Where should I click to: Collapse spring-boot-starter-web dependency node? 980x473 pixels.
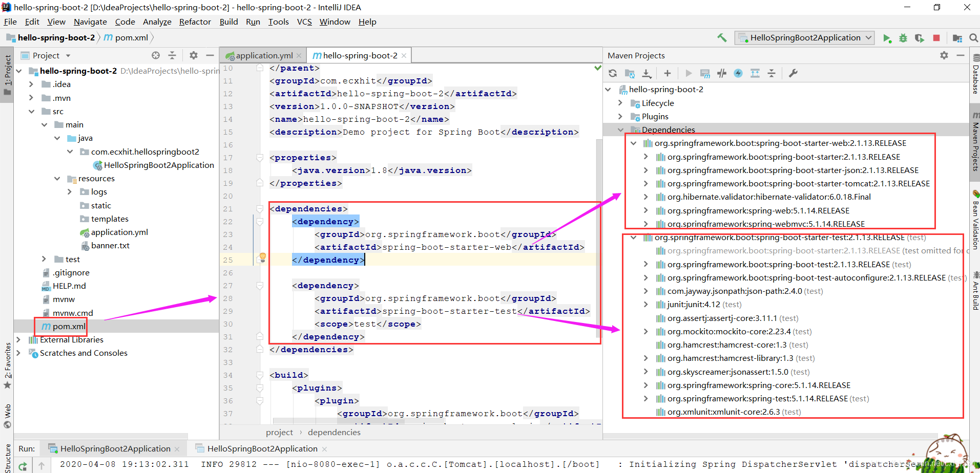pos(633,143)
